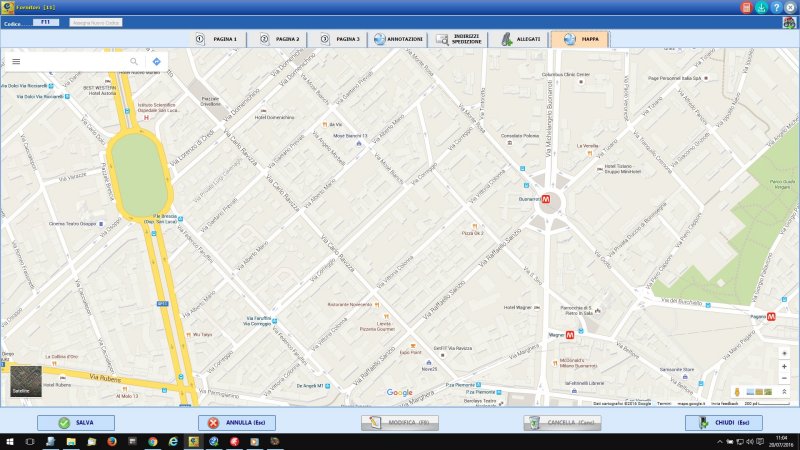800x450 pixels.
Task: Click the volume icon in the system tray
Action: pyautogui.click(x=749, y=442)
